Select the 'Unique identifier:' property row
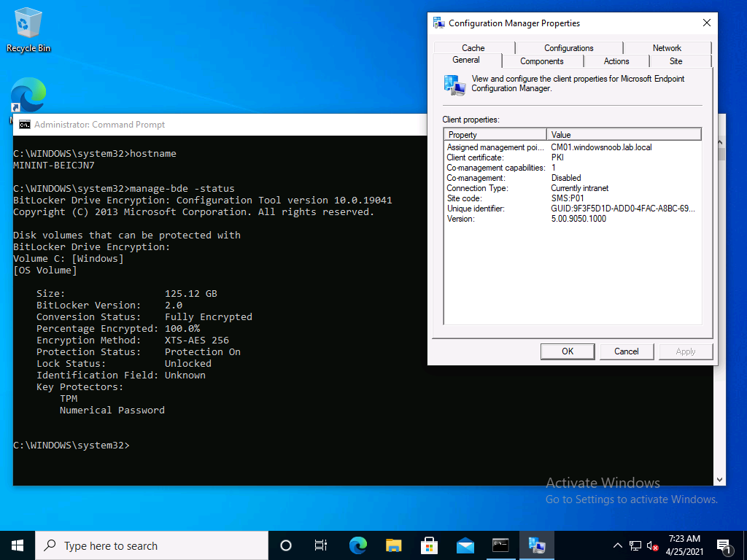 [x=573, y=209]
